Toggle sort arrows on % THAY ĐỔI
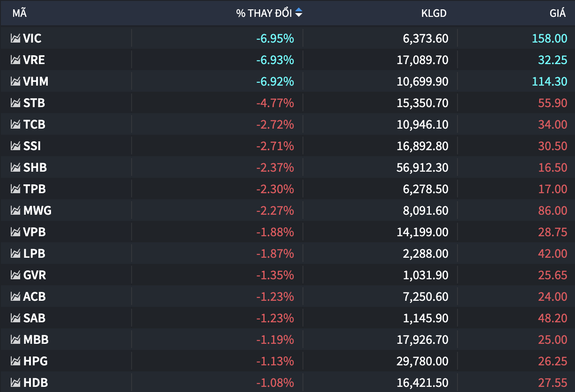This screenshot has width=575, height=392. (x=299, y=13)
